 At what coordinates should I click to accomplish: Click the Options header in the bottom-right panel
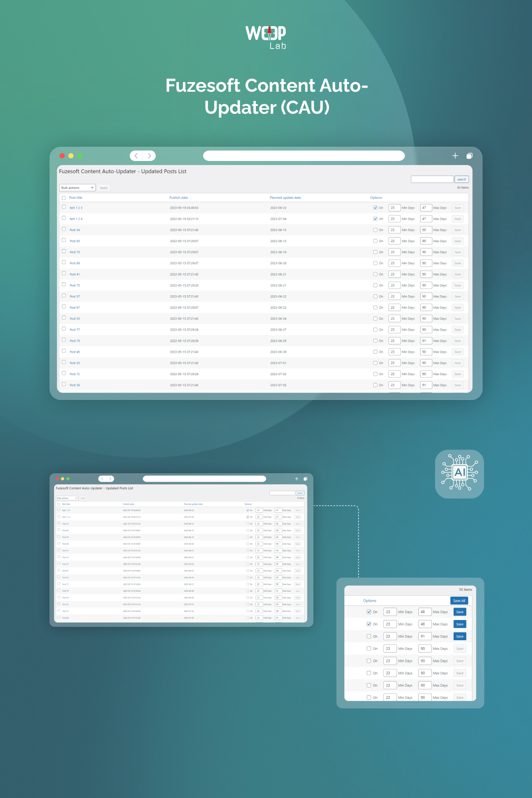tap(370, 600)
